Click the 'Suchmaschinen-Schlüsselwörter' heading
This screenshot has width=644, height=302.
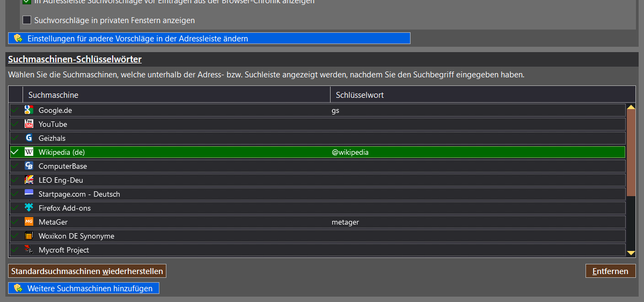tap(75, 59)
